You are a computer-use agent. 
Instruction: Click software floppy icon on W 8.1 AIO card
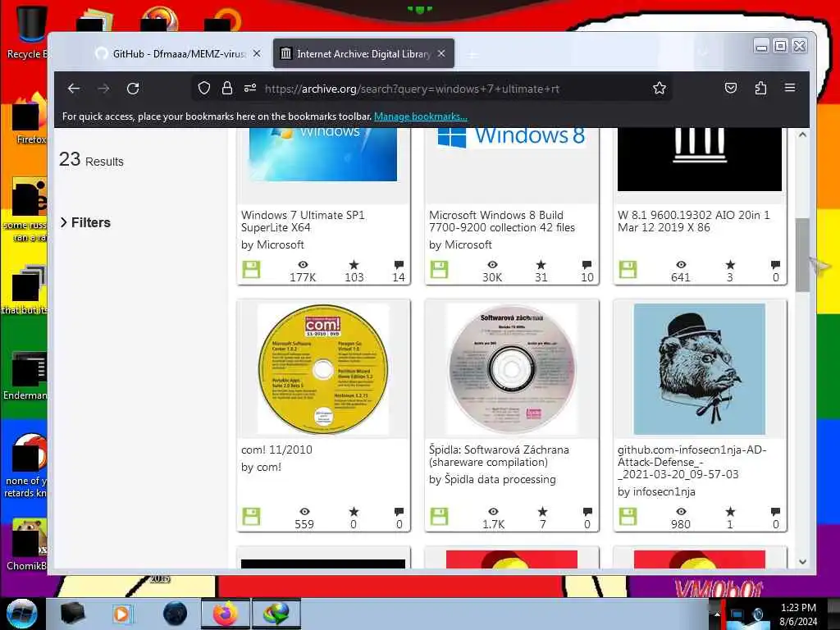click(628, 269)
